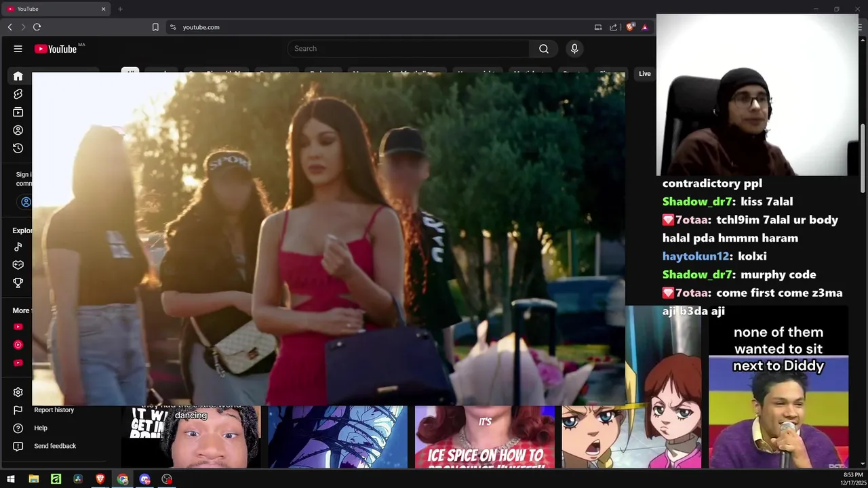
Task: Open the purple anime tree Short thumbnail
Action: point(338,436)
